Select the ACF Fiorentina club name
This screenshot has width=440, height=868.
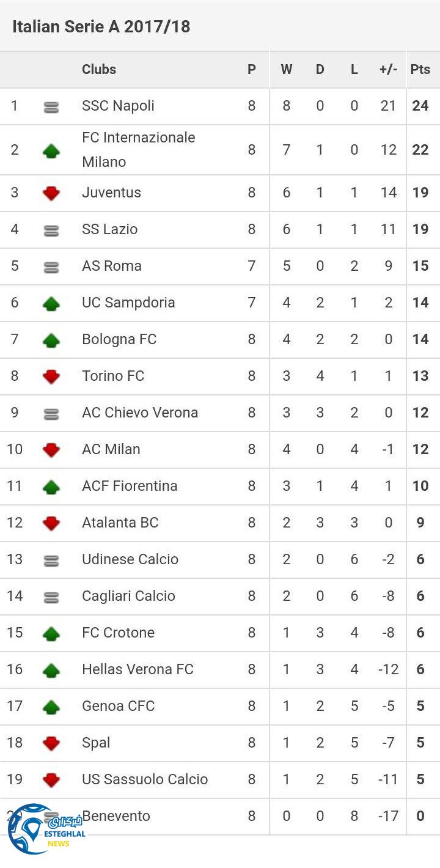pos(130,486)
